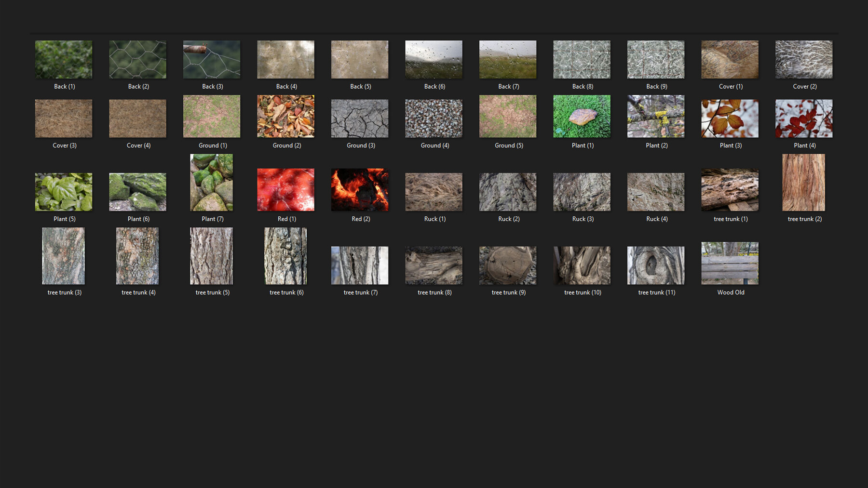Click the "Plant (7)" file name label

[213, 219]
